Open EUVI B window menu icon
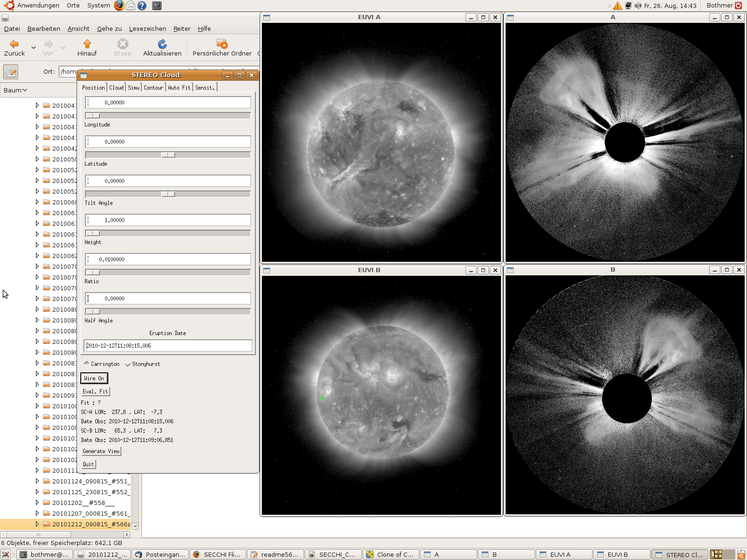Image resolution: width=747 pixels, height=560 pixels. pos(267,270)
